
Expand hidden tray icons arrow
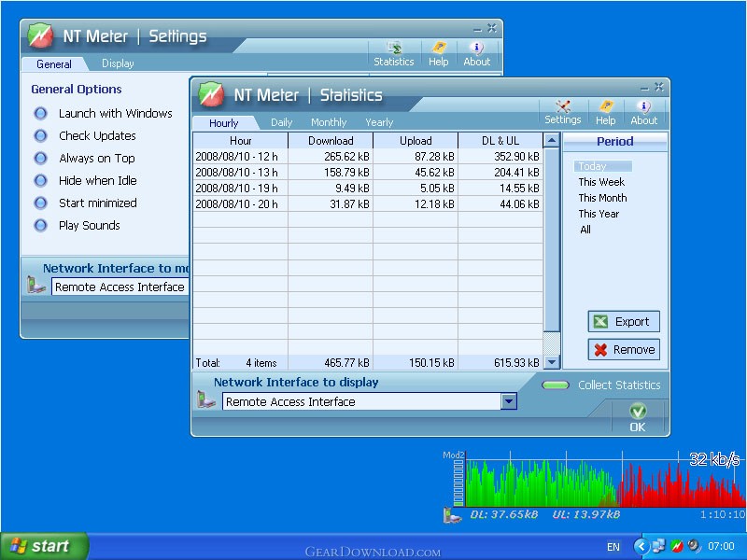pos(641,546)
